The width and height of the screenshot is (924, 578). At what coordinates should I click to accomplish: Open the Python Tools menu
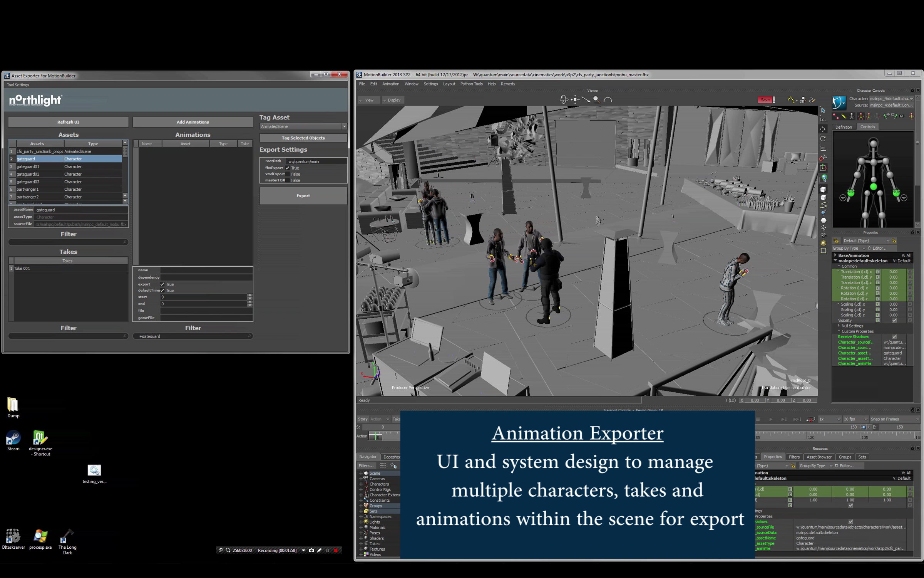(471, 84)
